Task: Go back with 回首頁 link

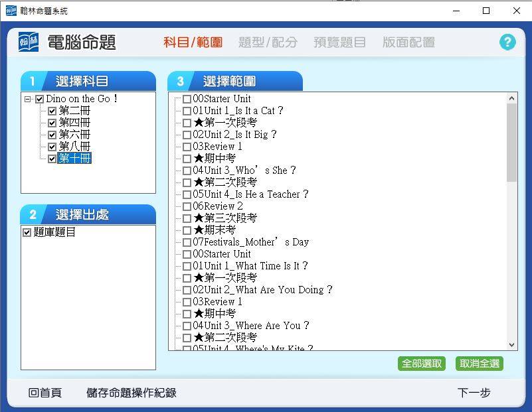Action: click(44, 393)
